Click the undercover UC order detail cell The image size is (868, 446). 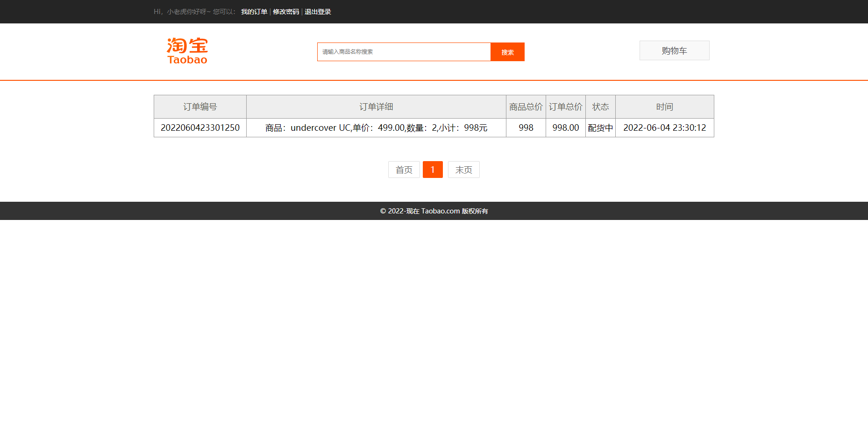(x=376, y=127)
